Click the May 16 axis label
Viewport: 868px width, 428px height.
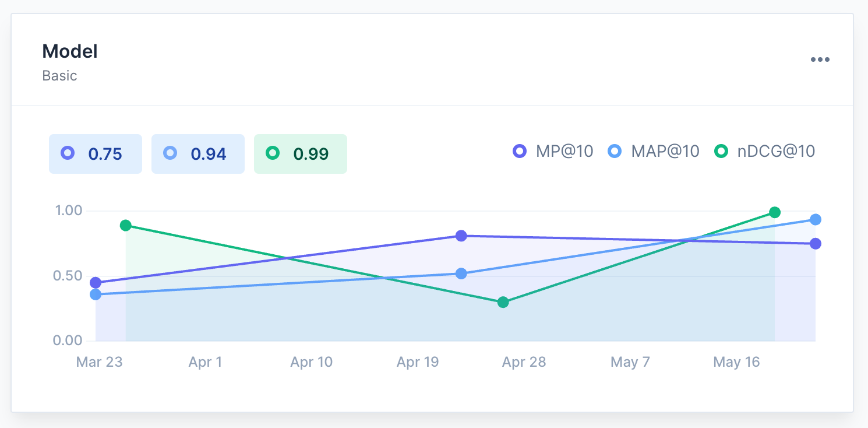point(737,362)
